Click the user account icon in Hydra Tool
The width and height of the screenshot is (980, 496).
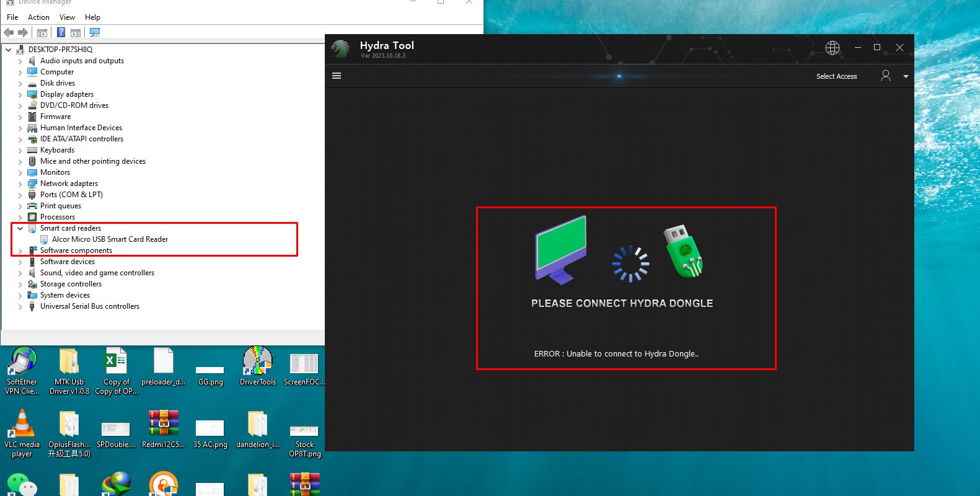coord(886,76)
